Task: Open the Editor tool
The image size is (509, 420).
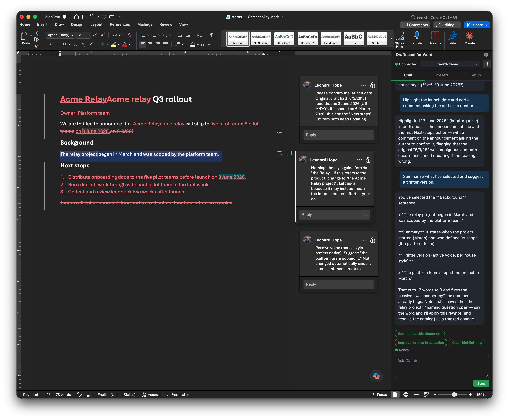Action: point(452,38)
